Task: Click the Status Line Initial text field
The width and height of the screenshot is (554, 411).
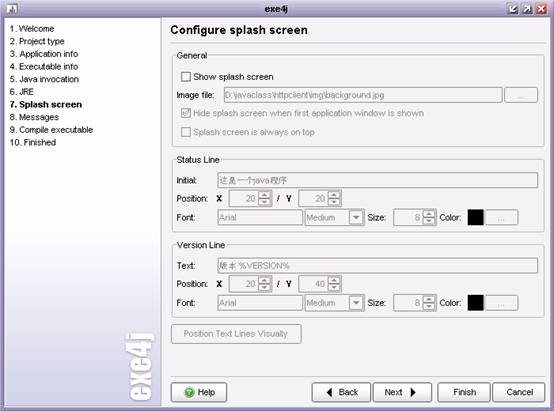Action: [x=377, y=180]
